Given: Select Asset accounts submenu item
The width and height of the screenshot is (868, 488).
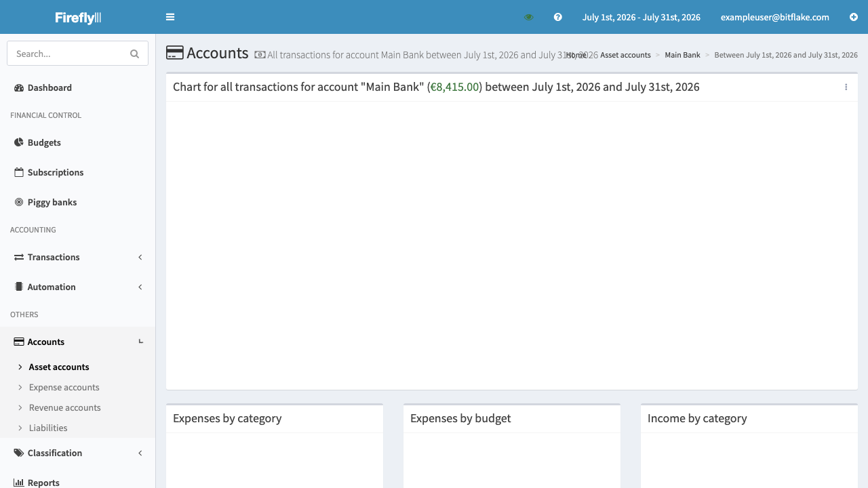Looking at the screenshot, I should 59,367.
